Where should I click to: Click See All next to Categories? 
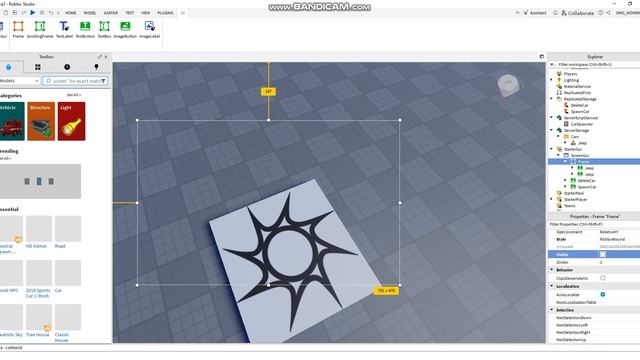[74, 95]
